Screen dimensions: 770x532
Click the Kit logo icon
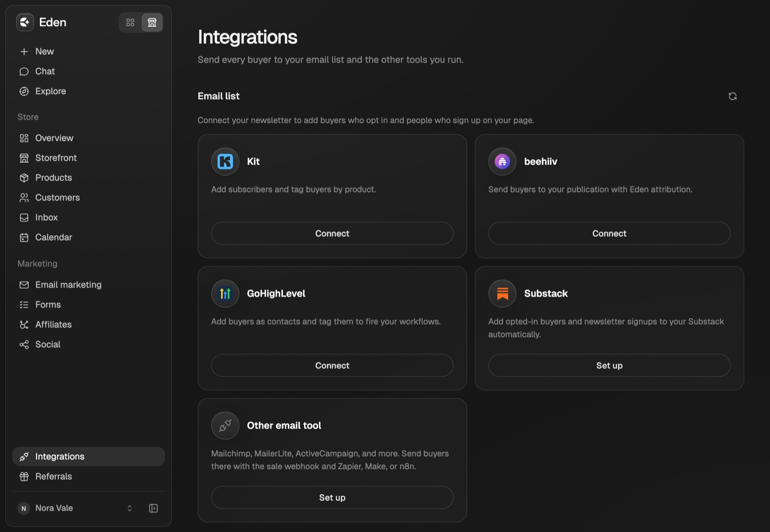click(225, 162)
